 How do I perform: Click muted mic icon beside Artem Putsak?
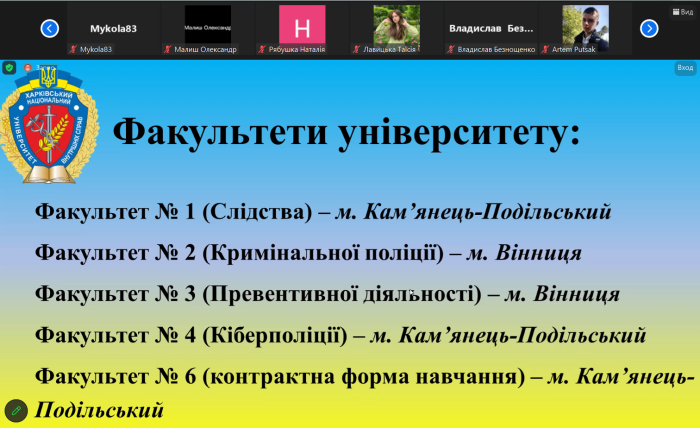pos(546,49)
